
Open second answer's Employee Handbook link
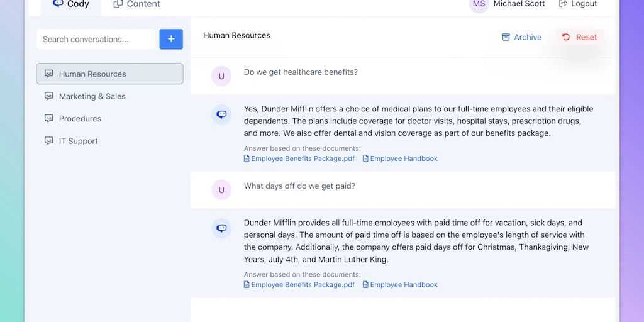[403, 284]
